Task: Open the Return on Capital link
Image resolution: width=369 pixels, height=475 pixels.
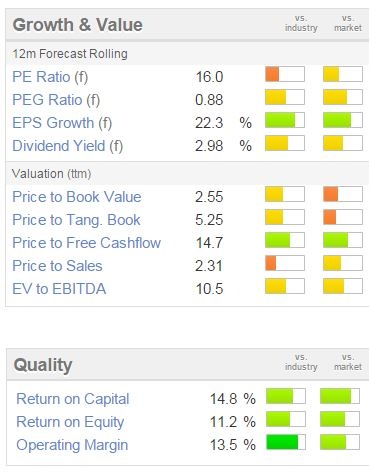Action: tap(73, 399)
